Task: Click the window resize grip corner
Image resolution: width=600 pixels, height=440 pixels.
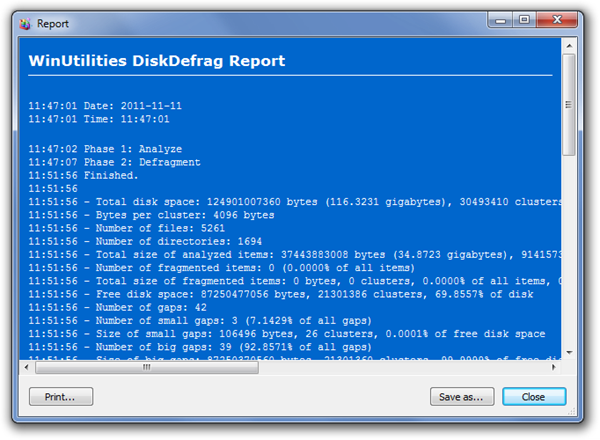Action: pos(571,412)
